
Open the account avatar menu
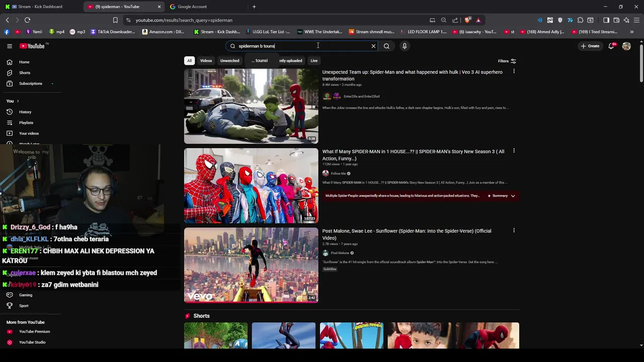(626, 46)
